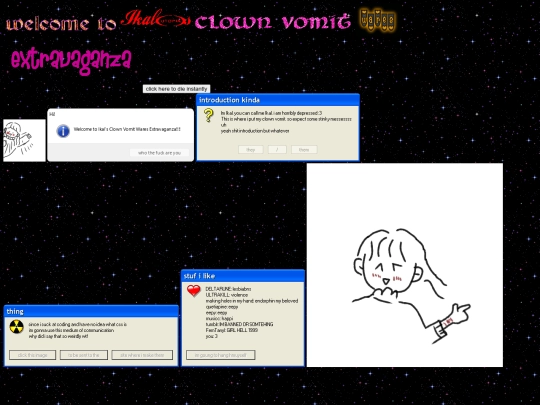Viewport: 540px width, 405px height.
Task: Click 'Welcome to Ikal's Clown Vomit' message text
Action: point(127,129)
